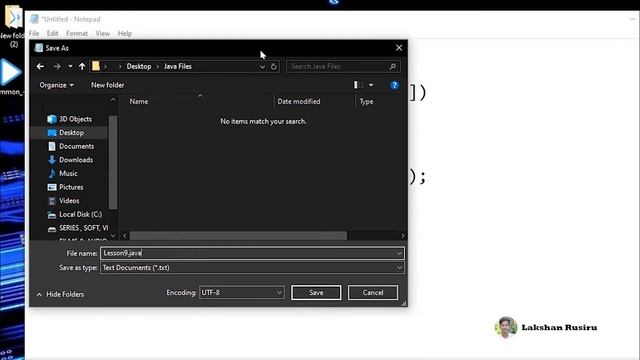Screen dimensions: 640x360
Task: Change the view layout icon
Action: [x=358, y=85]
